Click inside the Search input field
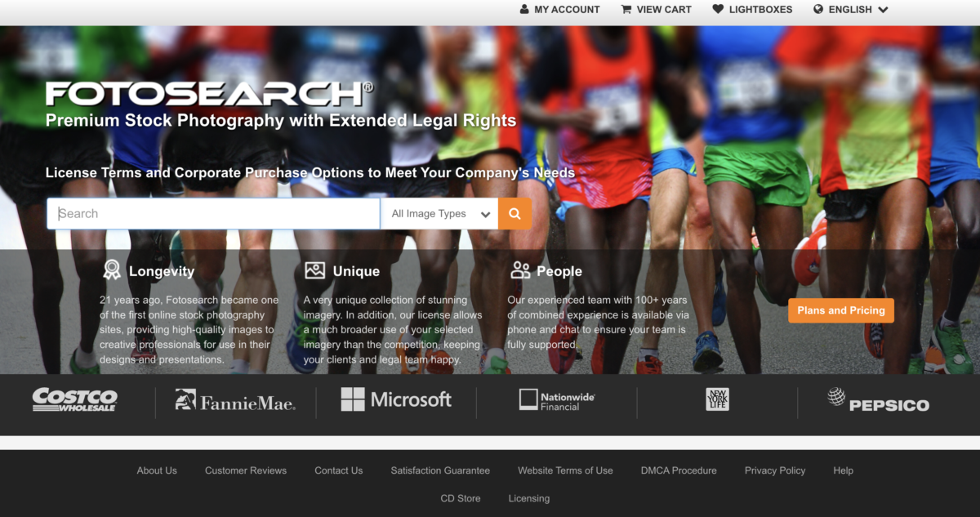 [x=212, y=213]
